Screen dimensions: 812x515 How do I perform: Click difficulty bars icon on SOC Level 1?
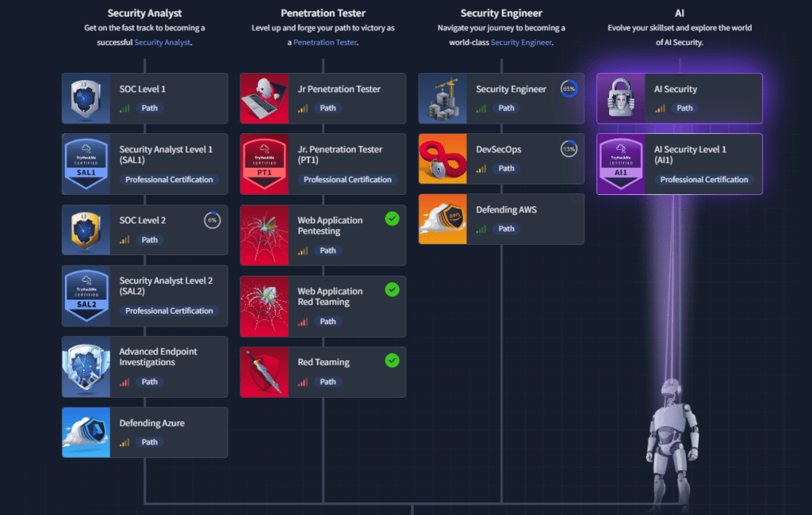tap(124, 109)
